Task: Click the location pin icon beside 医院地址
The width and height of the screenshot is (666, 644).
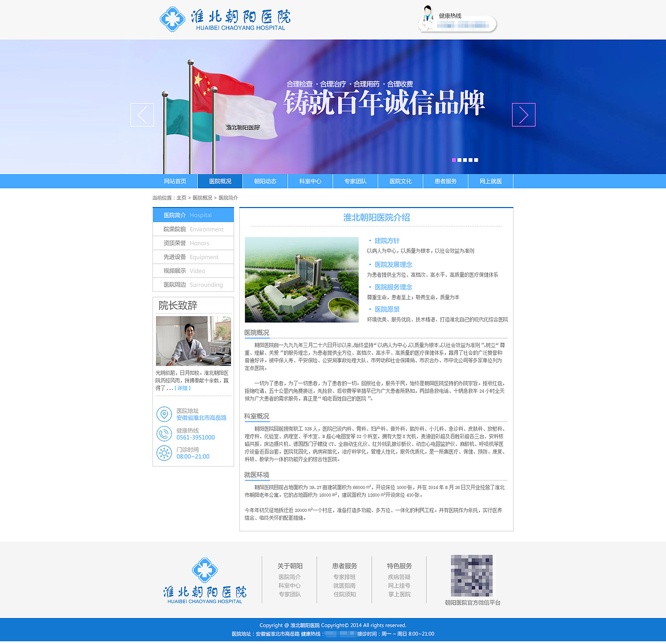Action: click(x=164, y=415)
